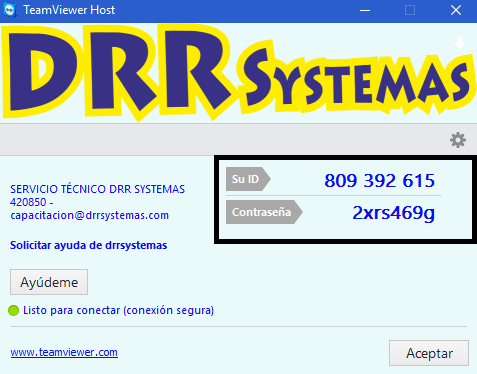Open settings via the gear icon
The image size is (477, 374).
pyautogui.click(x=458, y=140)
